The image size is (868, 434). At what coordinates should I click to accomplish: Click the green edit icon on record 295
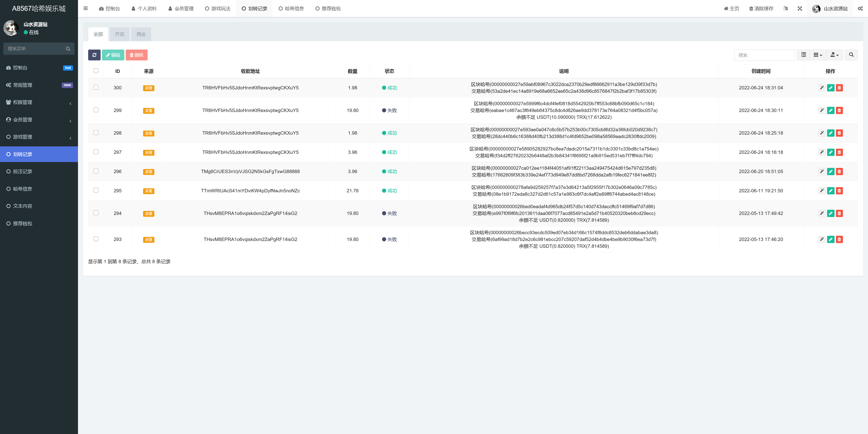pyautogui.click(x=831, y=191)
